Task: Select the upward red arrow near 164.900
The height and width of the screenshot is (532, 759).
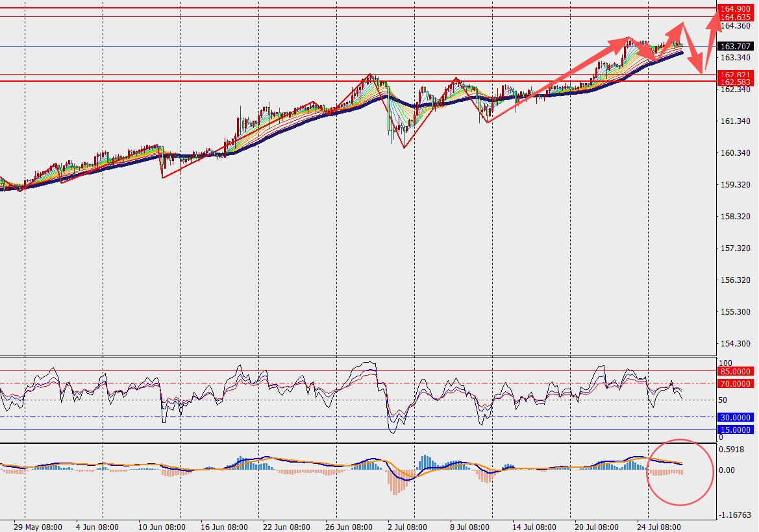Action: [712, 40]
